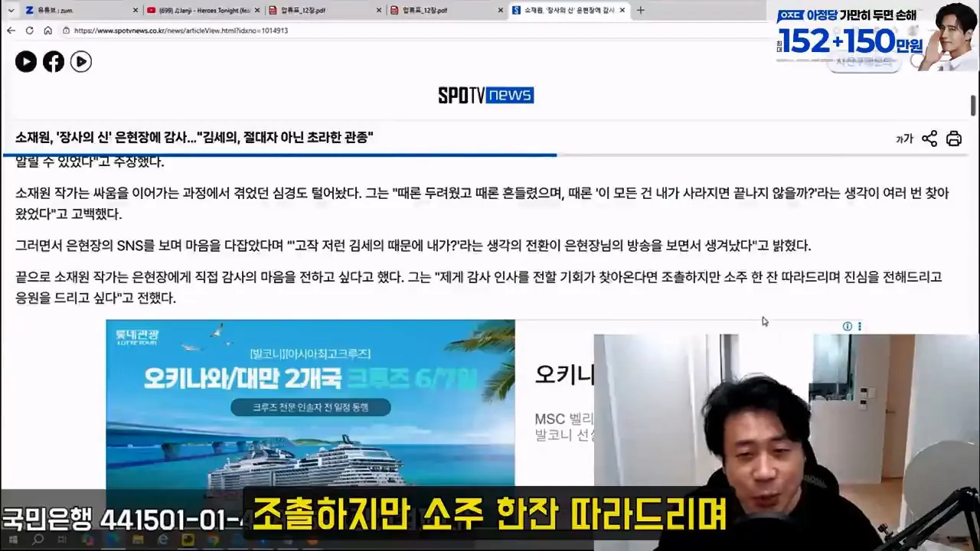Share the article on Facebook
Image resolution: width=980 pixels, height=551 pixels.
coord(54,62)
